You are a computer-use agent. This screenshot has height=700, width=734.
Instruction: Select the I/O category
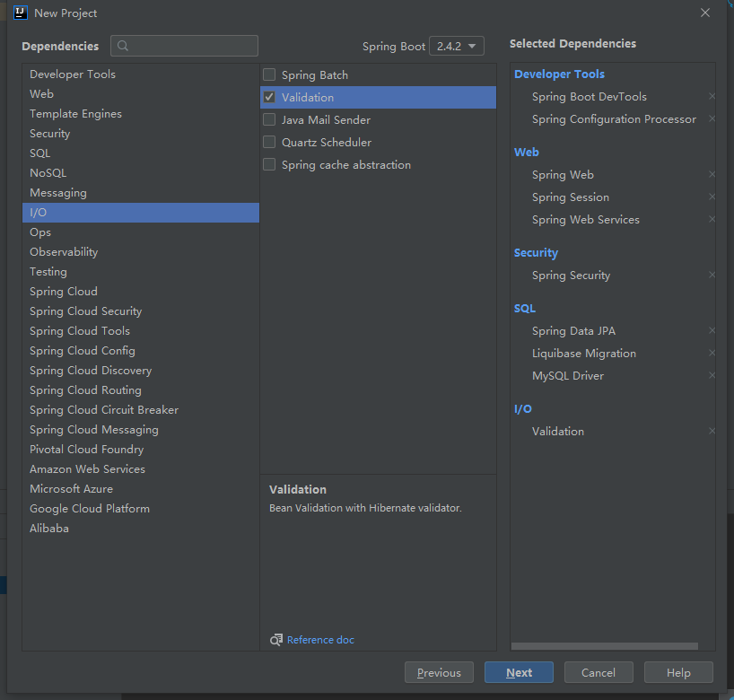click(141, 213)
